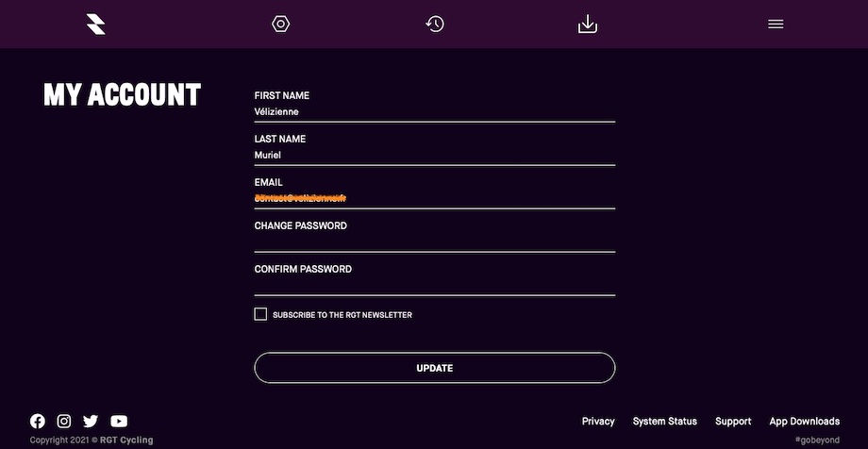Open the Support footer link

[x=733, y=422]
